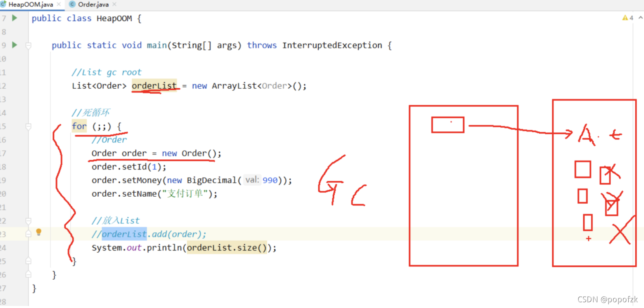
Task: Click the 'order.setMoney' method call
Action: (x=127, y=180)
